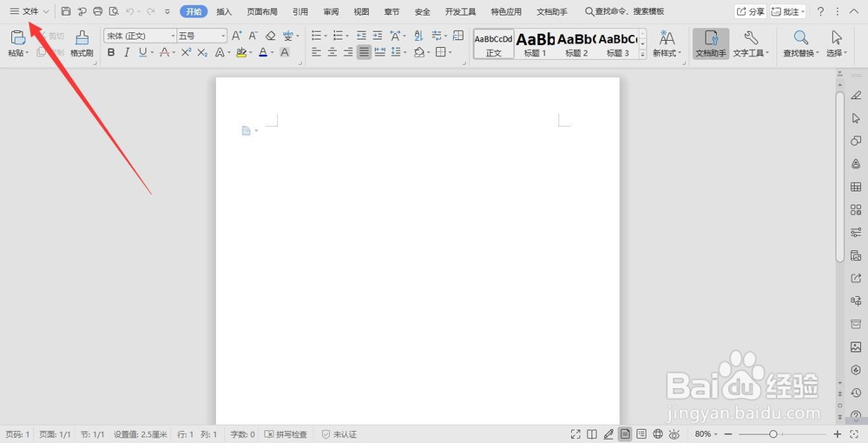Viewport: 868px width, 443px height.
Task: Apply the 标题 1 style
Action: tap(536, 44)
